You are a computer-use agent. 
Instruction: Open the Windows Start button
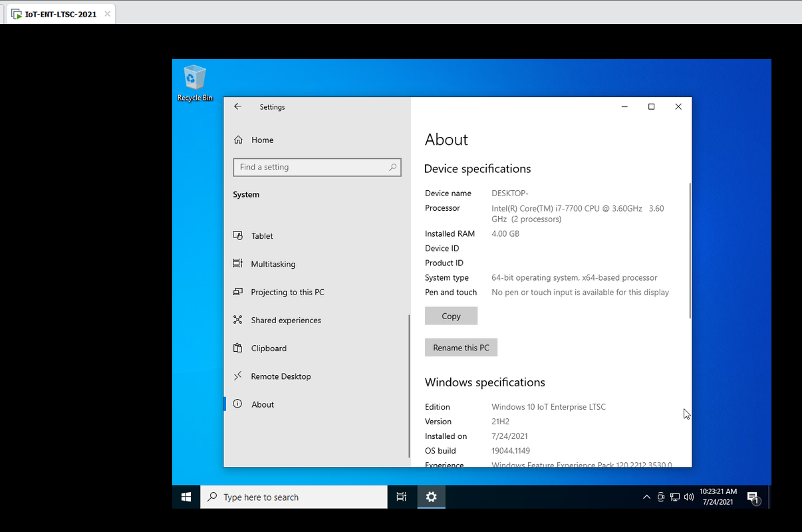click(x=186, y=497)
